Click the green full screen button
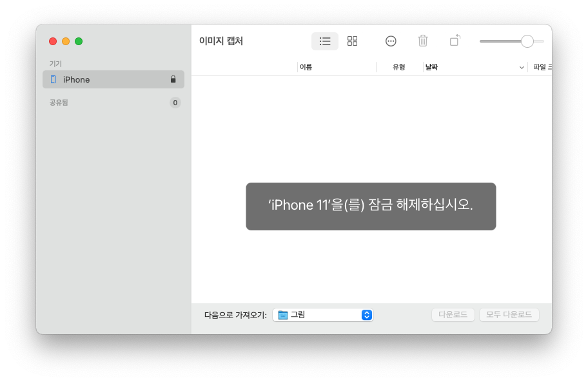The height and width of the screenshot is (382, 588). click(79, 41)
